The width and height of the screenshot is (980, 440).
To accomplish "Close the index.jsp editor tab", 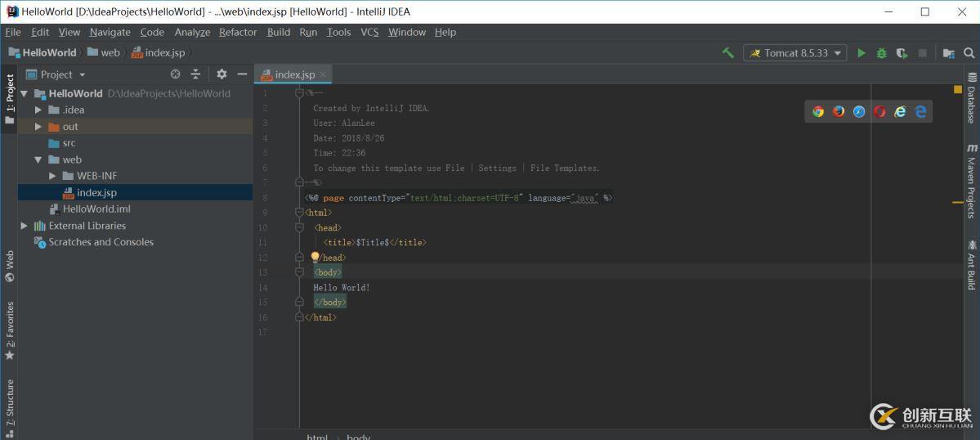I will (323, 74).
